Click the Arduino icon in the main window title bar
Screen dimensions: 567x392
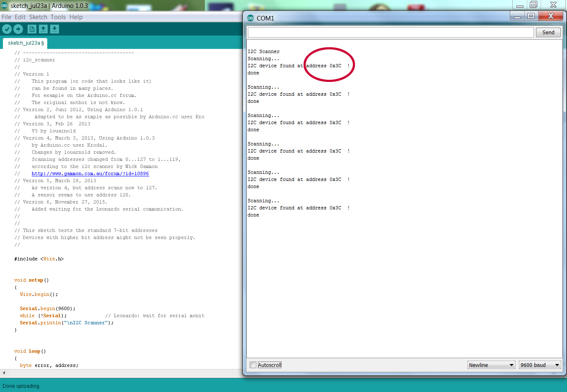coord(5,6)
